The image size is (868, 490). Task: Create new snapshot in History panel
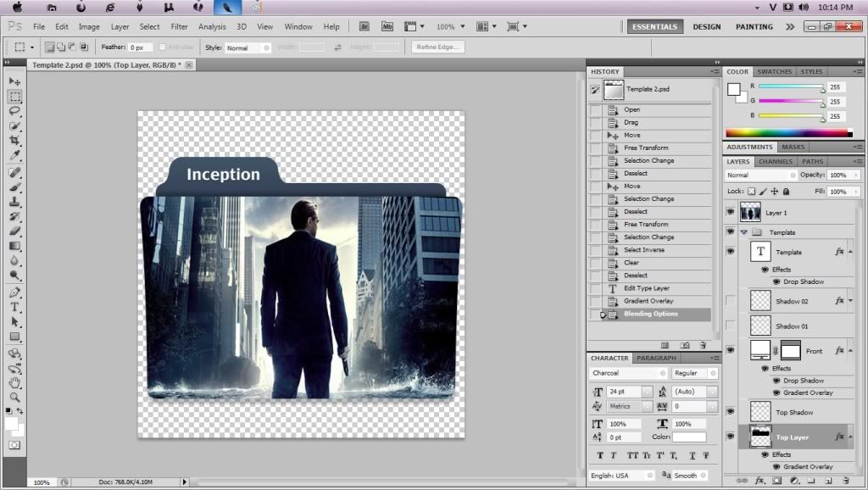[685, 345]
